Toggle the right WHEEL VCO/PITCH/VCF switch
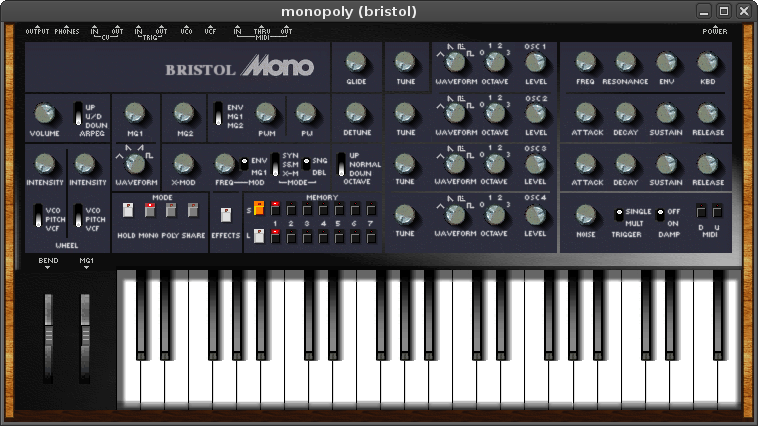The height and width of the screenshot is (426, 758). click(78, 215)
